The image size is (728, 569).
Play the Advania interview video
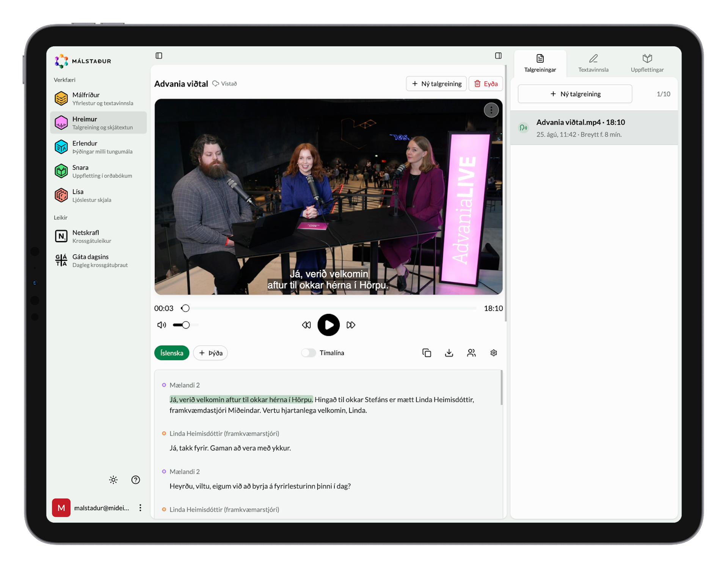(328, 325)
